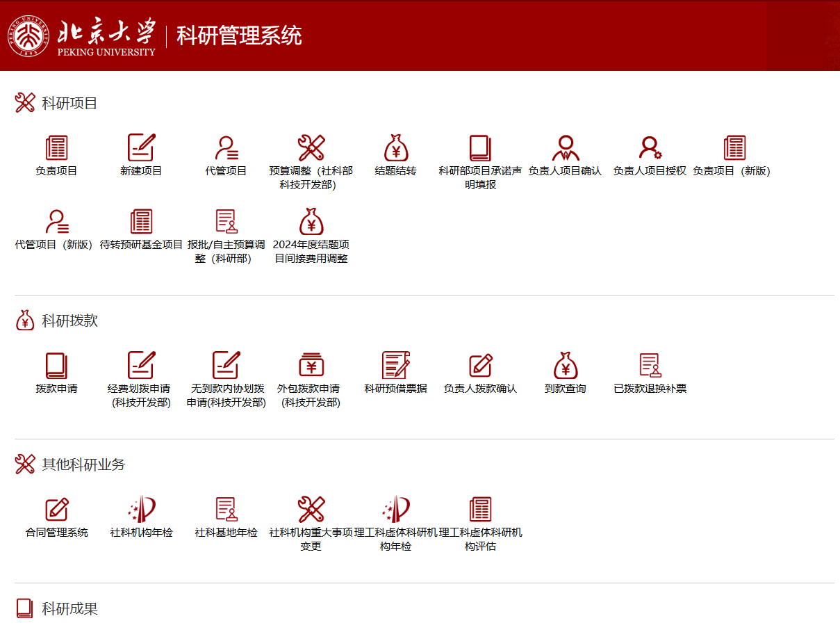Click the 新建项目 icon
The width and height of the screenshot is (840, 639).
click(x=141, y=148)
